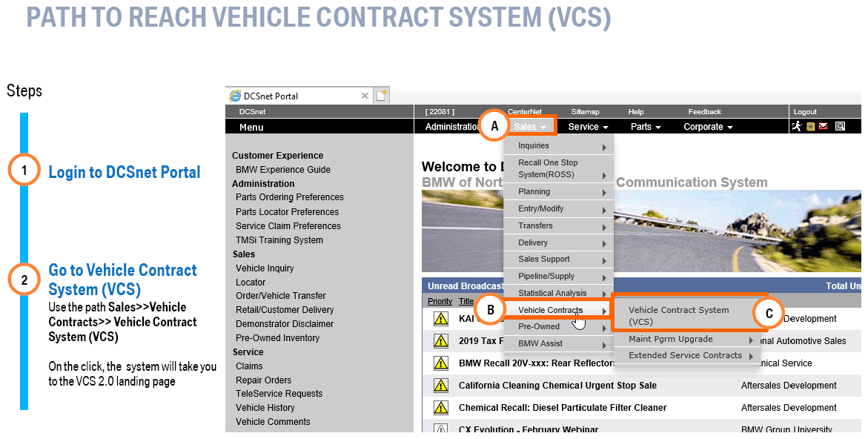
Task: Click warning icon beside California Cleaning Chemical
Action: click(441, 386)
